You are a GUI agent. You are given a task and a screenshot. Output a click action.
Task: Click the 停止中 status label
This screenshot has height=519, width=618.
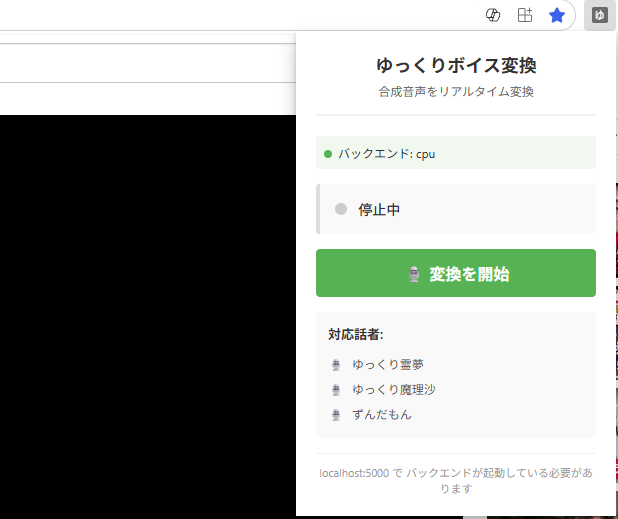[379, 210]
